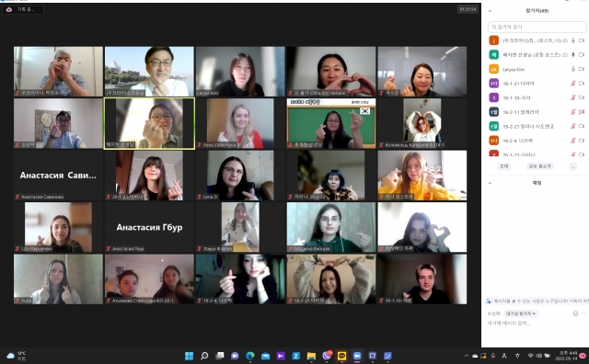Image resolution: width=589 pixels, height=364 pixels.
Task: Click the recording indicator at top left
Action: (x=23, y=9)
